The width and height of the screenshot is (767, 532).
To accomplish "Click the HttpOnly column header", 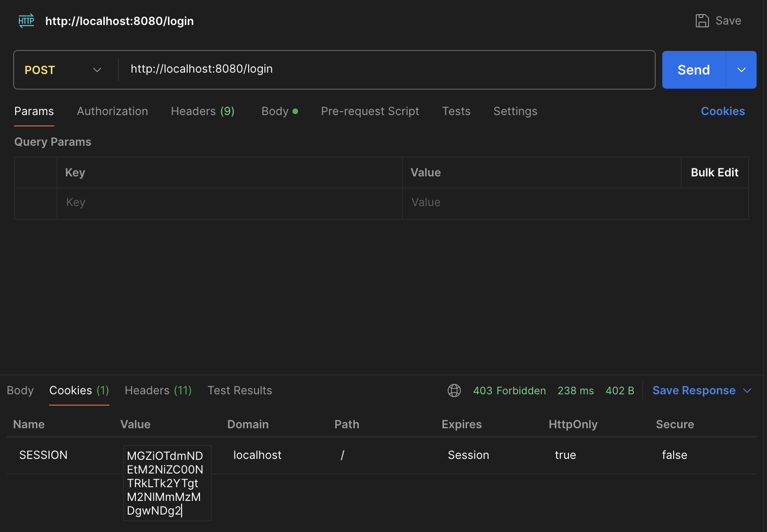I will 573,424.
